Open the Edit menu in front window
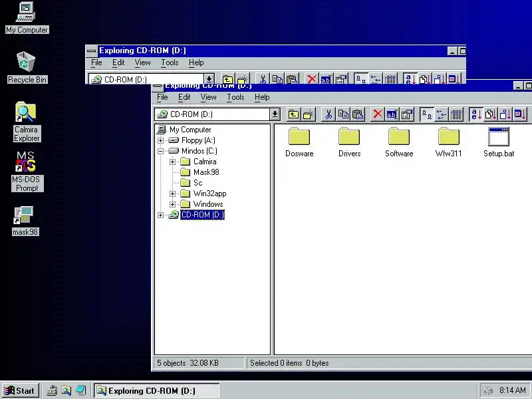 [x=184, y=97]
